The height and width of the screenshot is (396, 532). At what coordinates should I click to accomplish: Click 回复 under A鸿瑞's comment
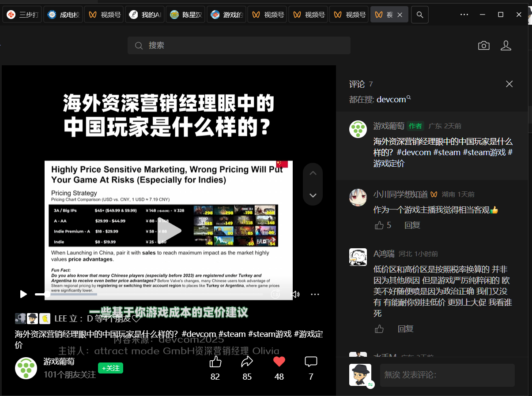point(405,329)
